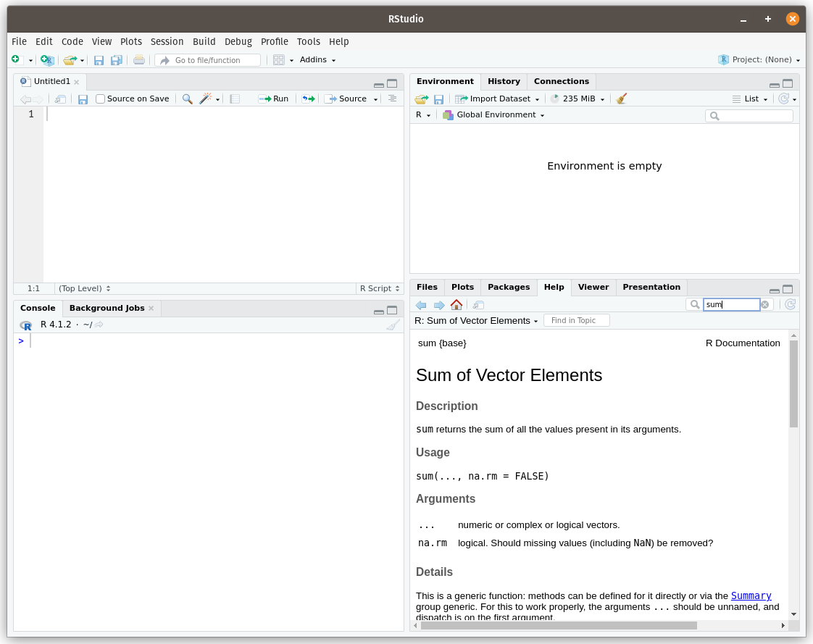Open the Addins dropdown menu
This screenshot has height=644, width=813.
pos(317,60)
